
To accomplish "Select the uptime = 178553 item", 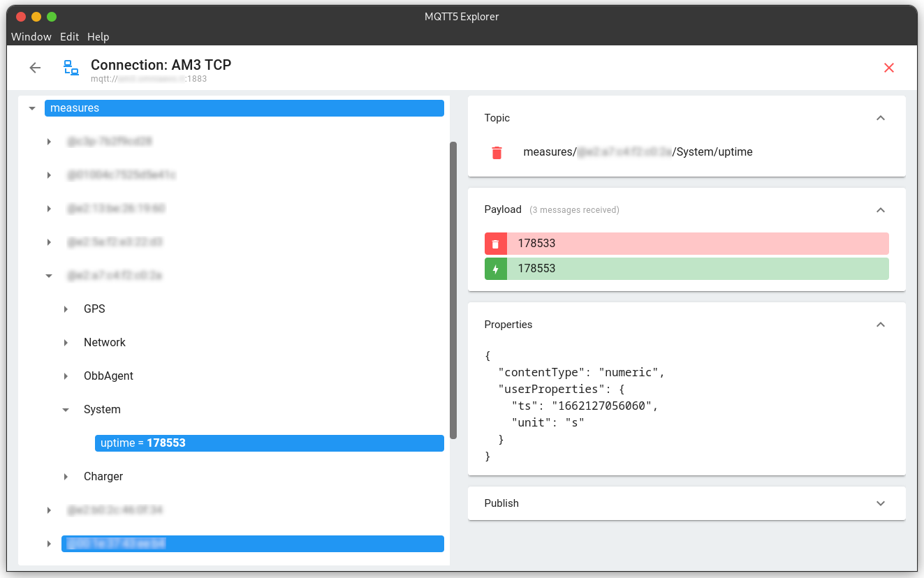I will pos(270,443).
